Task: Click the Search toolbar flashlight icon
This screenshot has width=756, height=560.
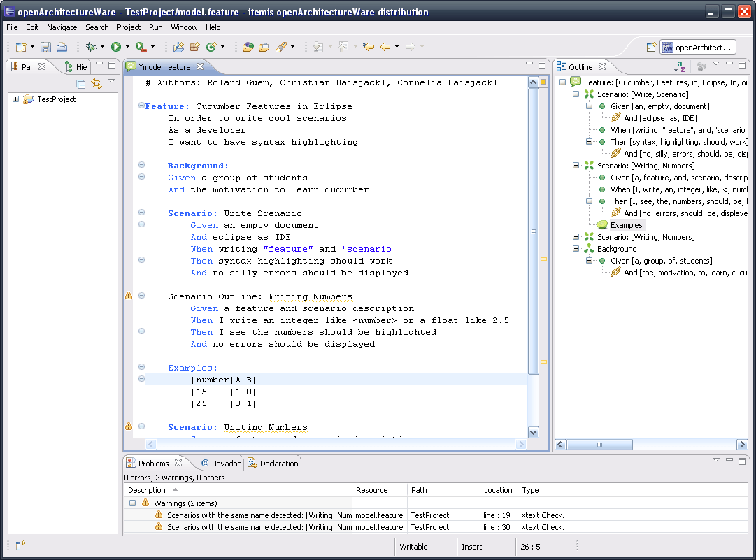Action: pyautogui.click(x=280, y=47)
